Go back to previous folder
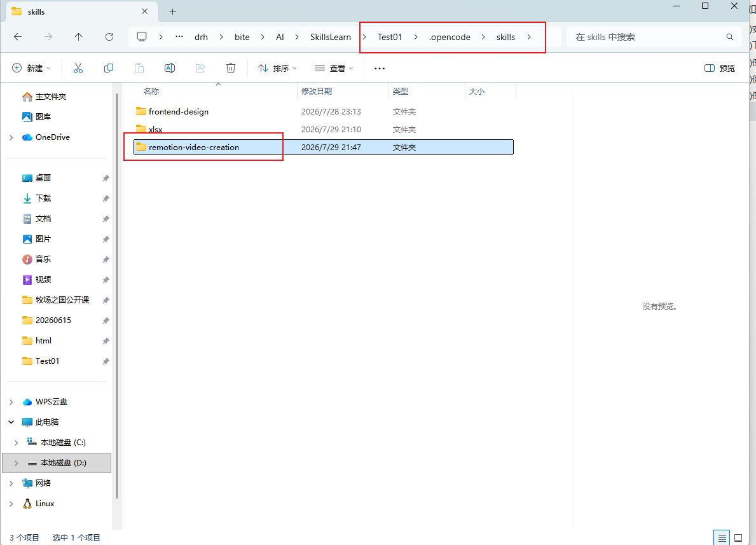Viewport: 756px width, 545px height. 18,37
